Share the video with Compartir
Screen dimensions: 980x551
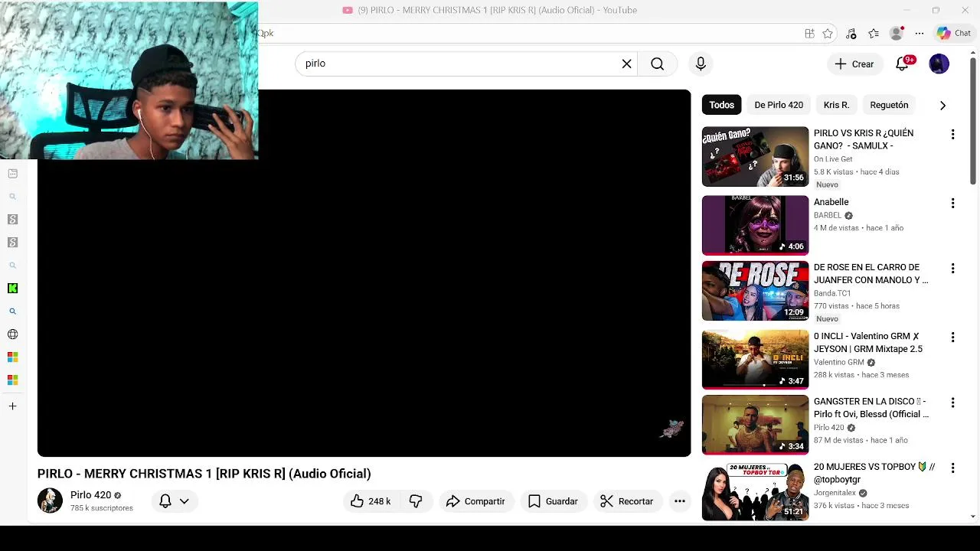pyautogui.click(x=475, y=501)
